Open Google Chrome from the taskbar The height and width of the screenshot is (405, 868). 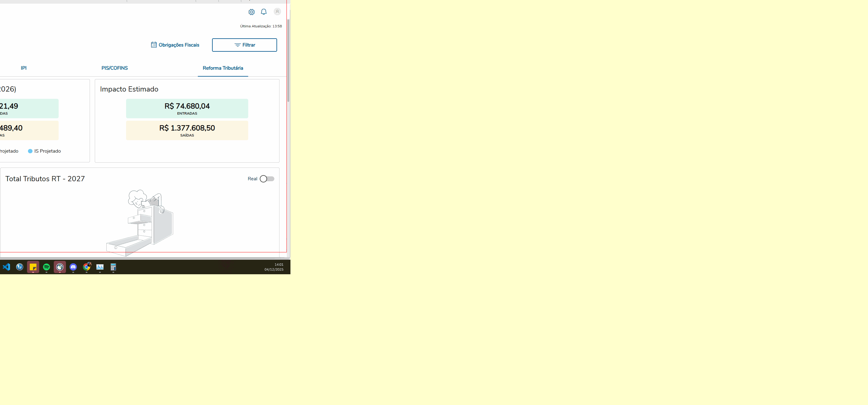click(x=87, y=267)
